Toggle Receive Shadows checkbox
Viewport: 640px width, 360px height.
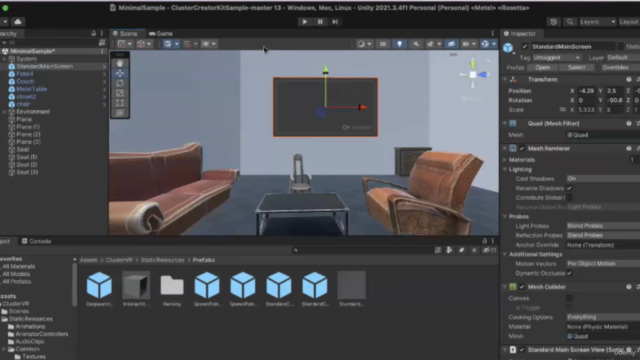569,188
